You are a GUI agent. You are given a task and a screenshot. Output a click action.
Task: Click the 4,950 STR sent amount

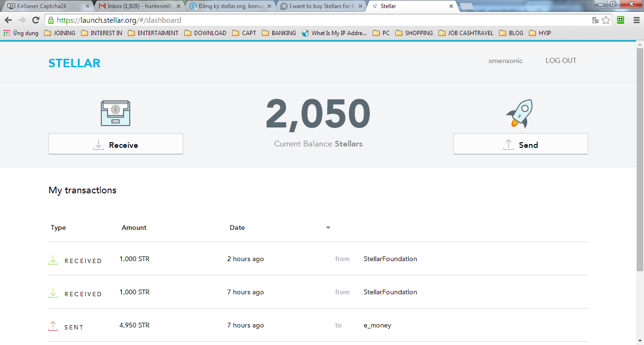(x=134, y=326)
